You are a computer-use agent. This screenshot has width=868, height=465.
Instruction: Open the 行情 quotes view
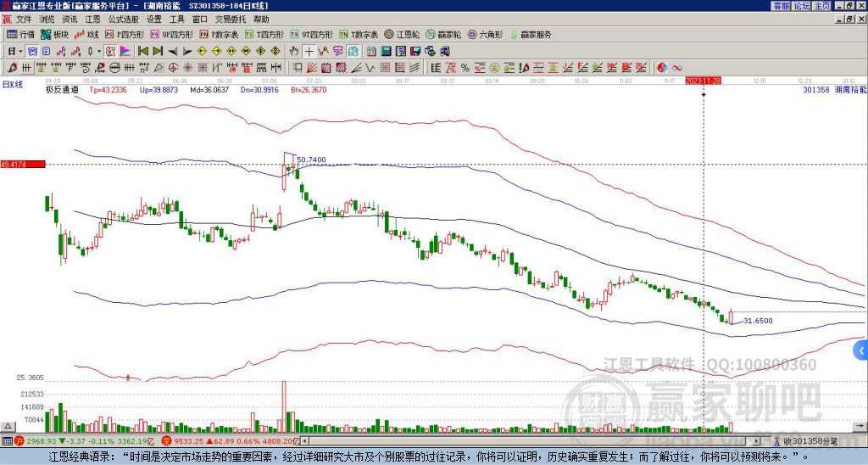pos(20,34)
